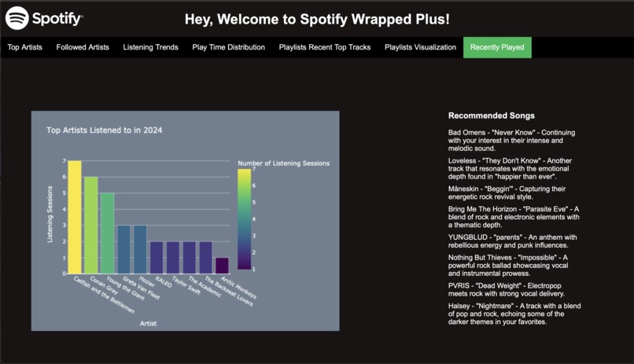Click the Spotify logo icon
634x364 pixels.
[x=17, y=18]
